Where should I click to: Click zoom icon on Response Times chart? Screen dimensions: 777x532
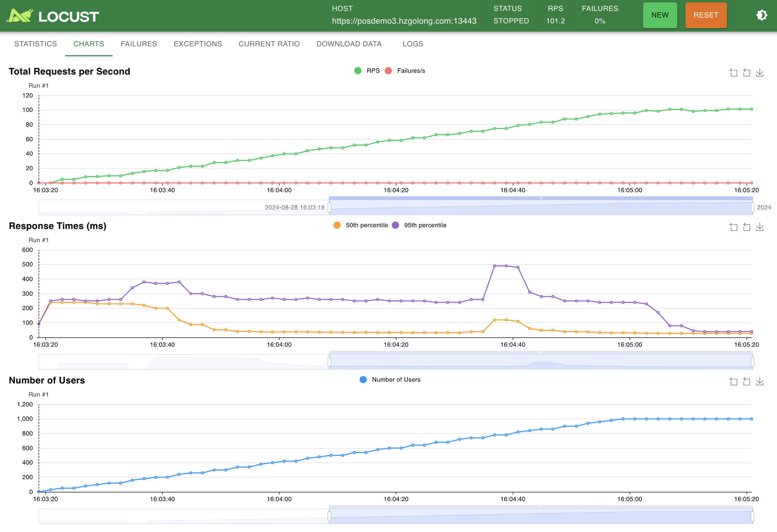coord(733,227)
